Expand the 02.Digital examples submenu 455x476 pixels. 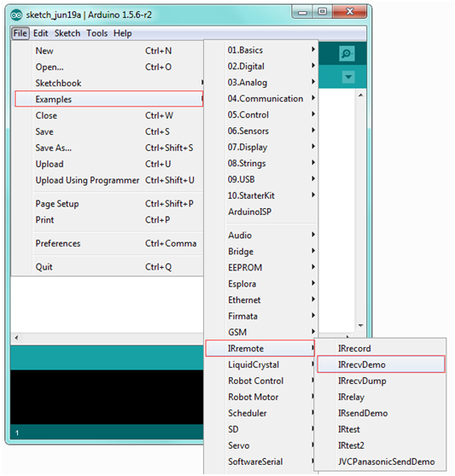tap(261, 66)
